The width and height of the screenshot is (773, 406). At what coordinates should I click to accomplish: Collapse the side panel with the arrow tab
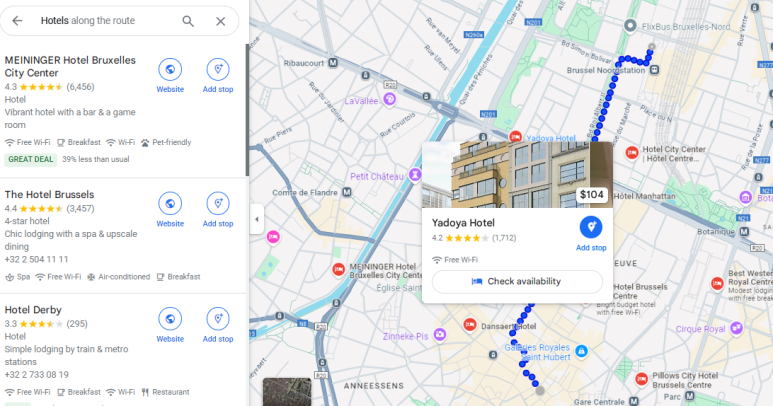[256, 219]
